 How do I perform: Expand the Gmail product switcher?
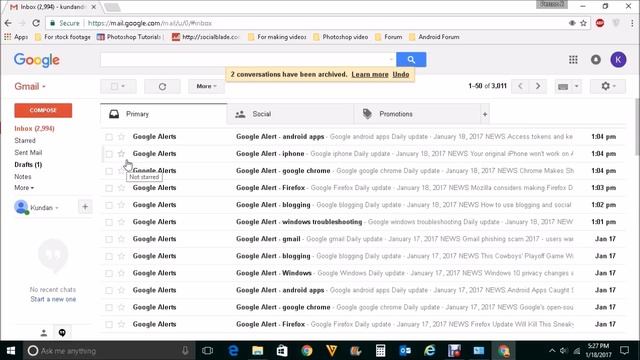tap(30, 87)
